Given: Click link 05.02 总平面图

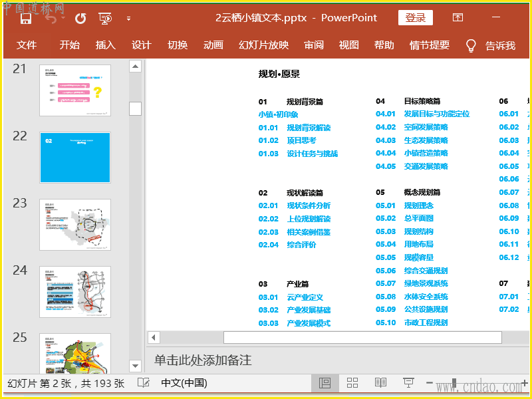Looking at the screenshot, I should tap(405, 218).
